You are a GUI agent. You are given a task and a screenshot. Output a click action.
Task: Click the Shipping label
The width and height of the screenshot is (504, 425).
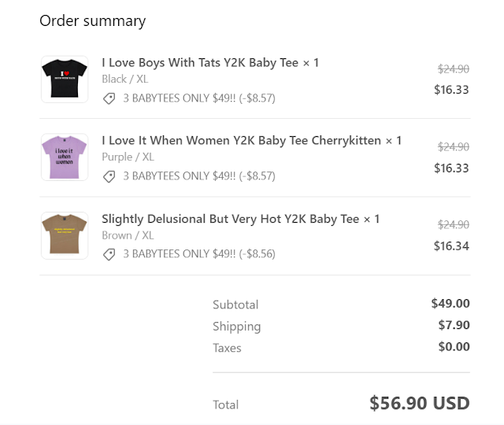point(236,326)
